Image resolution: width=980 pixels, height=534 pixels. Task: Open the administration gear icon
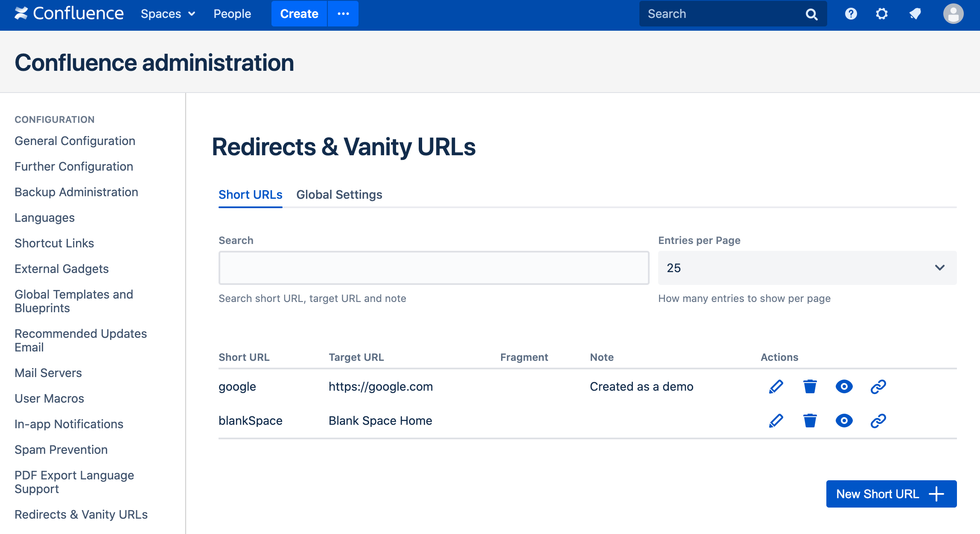tap(881, 14)
